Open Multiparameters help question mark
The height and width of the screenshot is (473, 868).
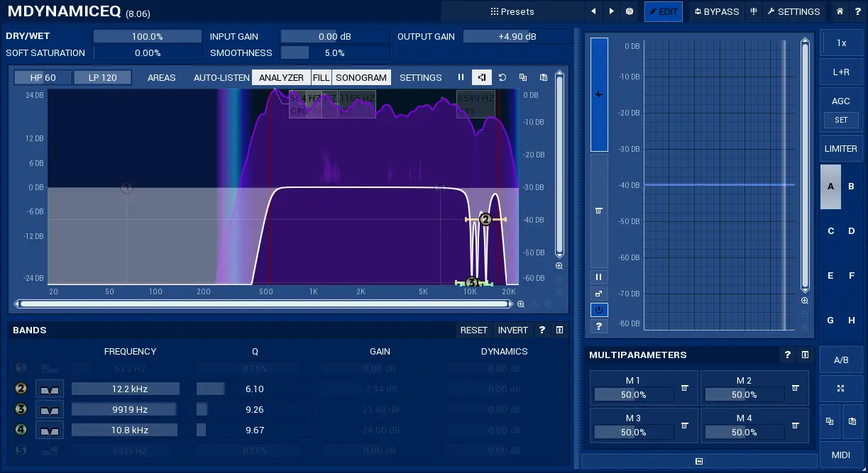click(788, 355)
